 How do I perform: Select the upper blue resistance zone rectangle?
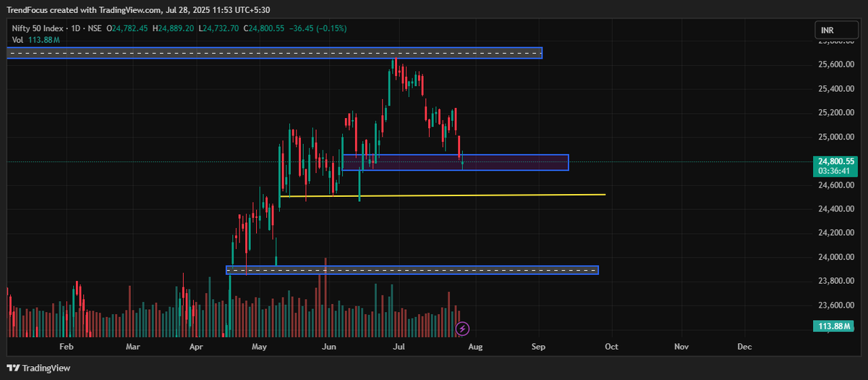pos(274,53)
